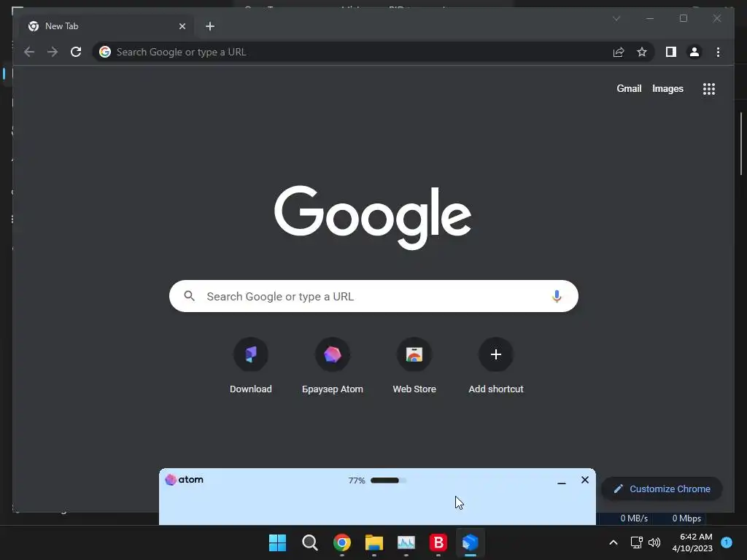Share this page icon in address bar
The image size is (747, 560).
coord(619,52)
